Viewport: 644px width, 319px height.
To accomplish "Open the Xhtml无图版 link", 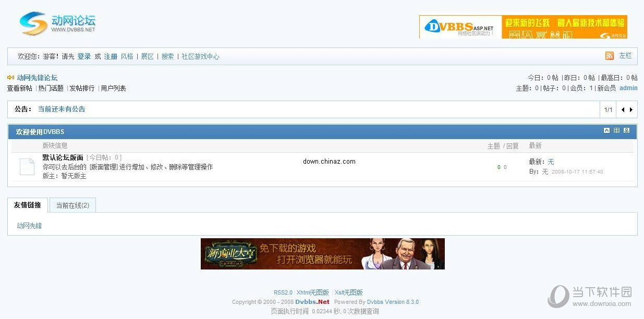I will (x=313, y=292).
